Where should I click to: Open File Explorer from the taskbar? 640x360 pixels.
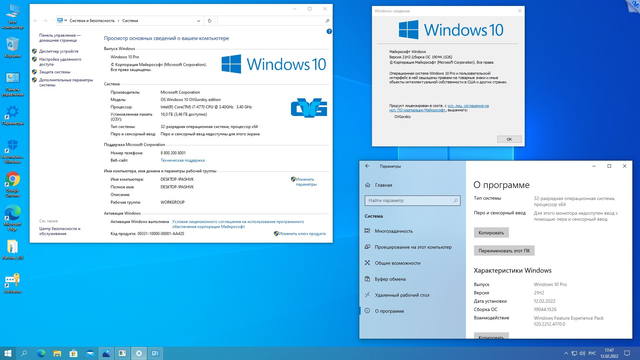point(57,353)
